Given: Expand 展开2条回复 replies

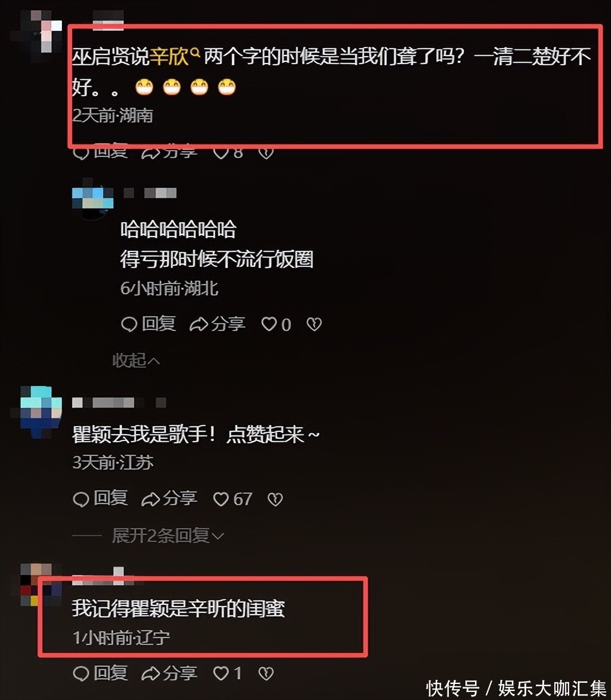Looking at the screenshot, I should [168, 536].
